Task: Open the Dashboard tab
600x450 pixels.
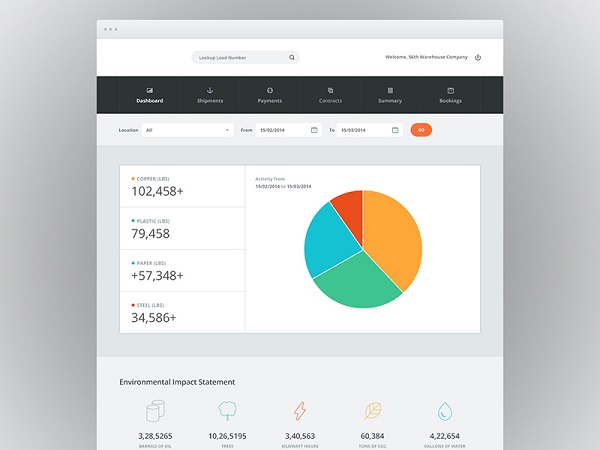Action: 150,96
